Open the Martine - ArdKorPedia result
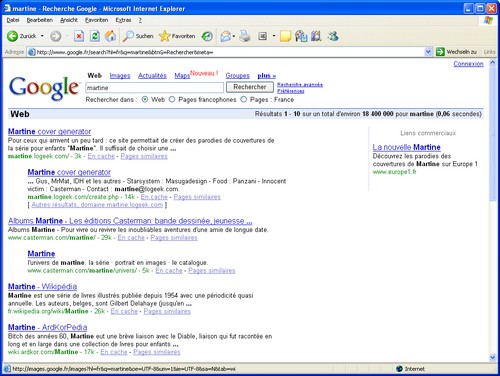This screenshot has height=376, width=500. point(48,327)
